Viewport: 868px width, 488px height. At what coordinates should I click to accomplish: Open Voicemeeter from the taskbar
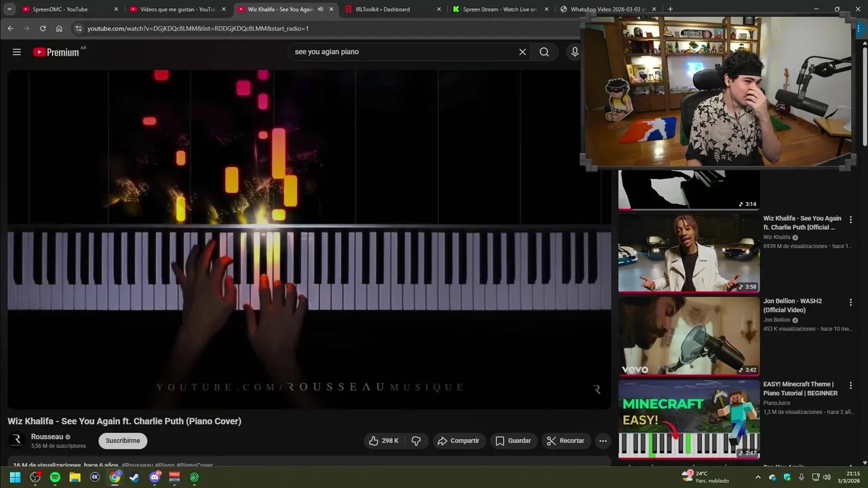tap(174, 477)
